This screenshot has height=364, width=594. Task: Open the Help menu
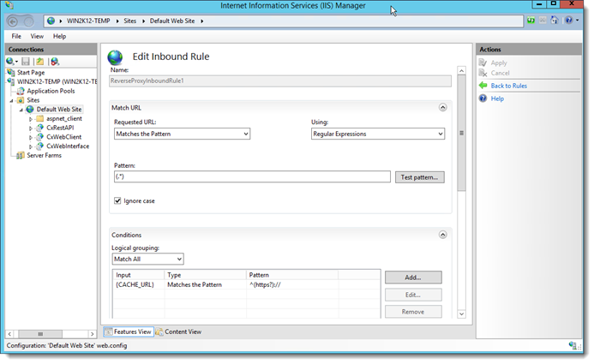point(59,36)
